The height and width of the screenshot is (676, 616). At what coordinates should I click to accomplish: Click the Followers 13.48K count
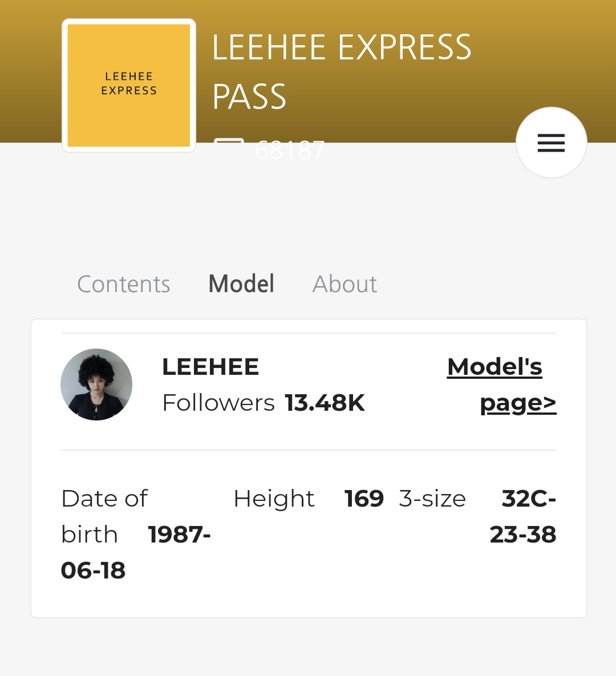click(324, 403)
